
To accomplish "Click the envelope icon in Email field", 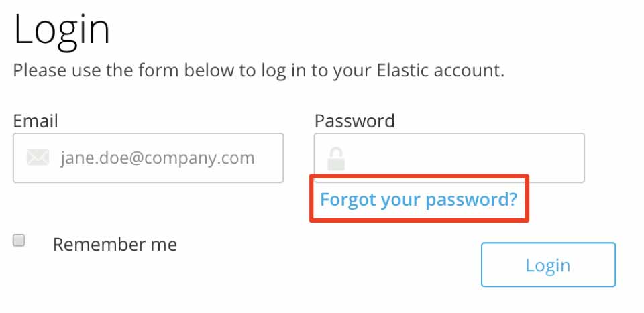I will click(x=38, y=158).
